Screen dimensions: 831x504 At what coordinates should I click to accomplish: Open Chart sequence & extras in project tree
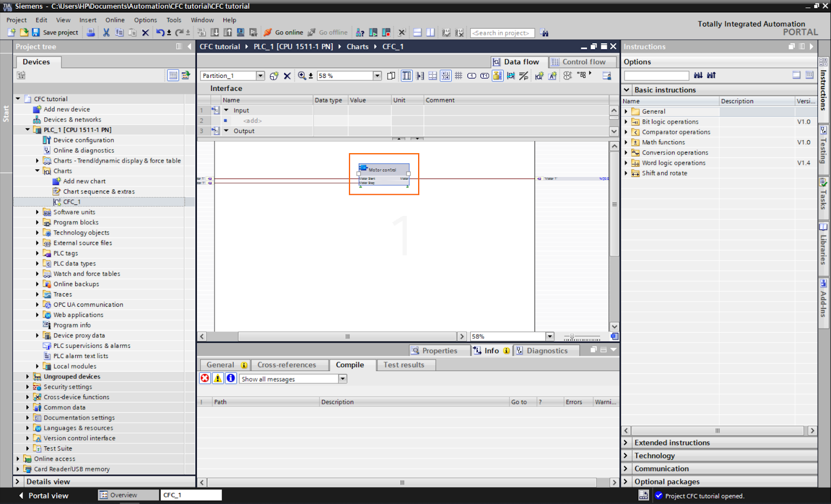tap(99, 191)
